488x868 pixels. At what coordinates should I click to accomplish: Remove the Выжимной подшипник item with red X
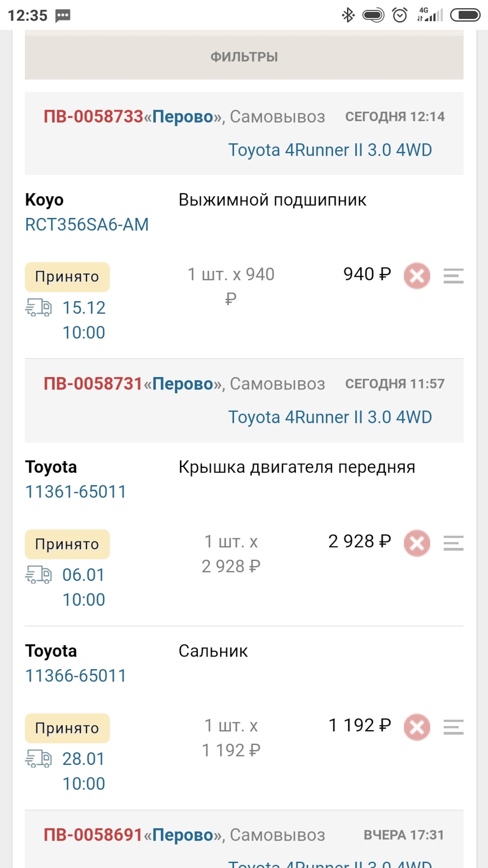point(416,276)
